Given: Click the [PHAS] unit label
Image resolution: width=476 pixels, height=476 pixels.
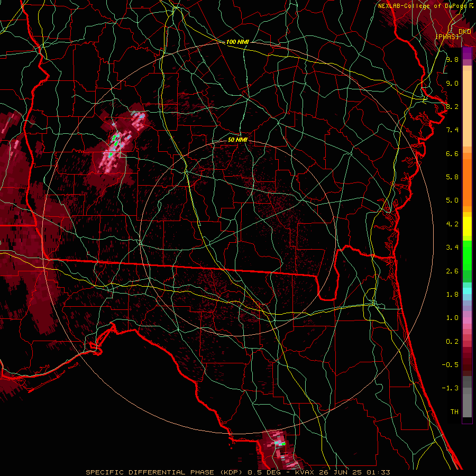Looking at the screenshot, I should point(447,36).
